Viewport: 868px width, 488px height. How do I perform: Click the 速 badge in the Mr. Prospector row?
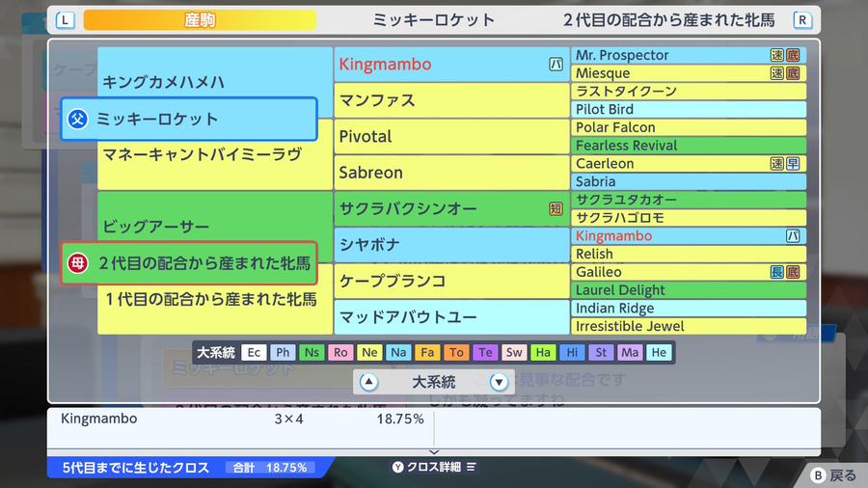pyautogui.click(x=777, y=55)
